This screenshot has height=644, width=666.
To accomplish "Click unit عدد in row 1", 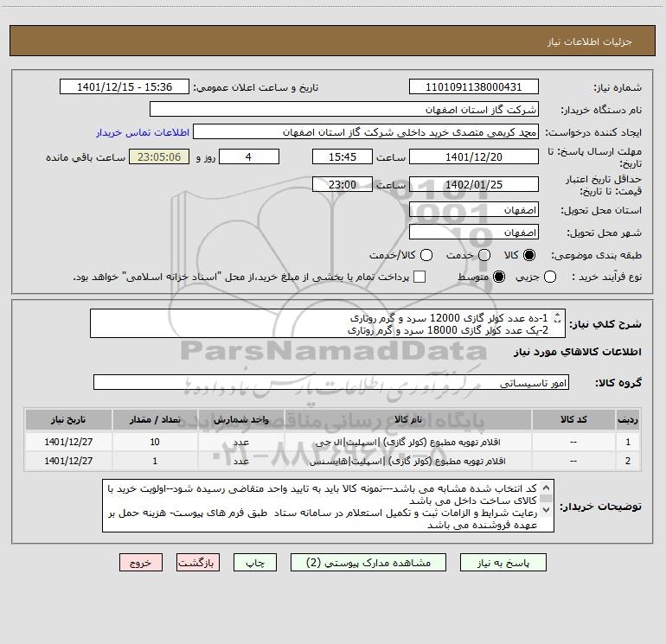I will pyautogui.click(x=240, y=442).
